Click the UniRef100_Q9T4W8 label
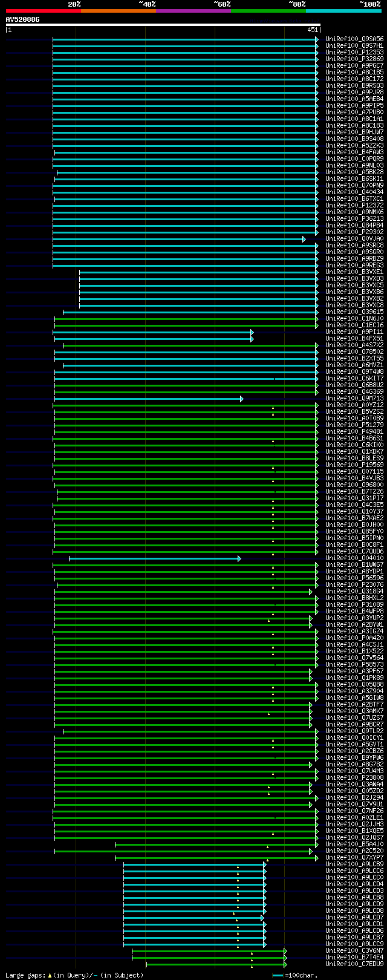 click(354, 371)
